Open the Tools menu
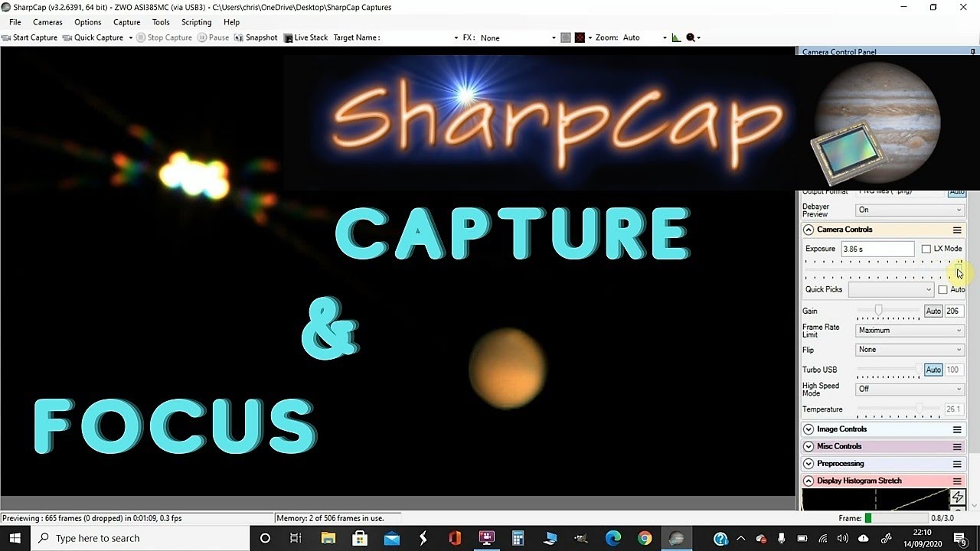This screenshot has height=551, width=980. coord(161,22)
